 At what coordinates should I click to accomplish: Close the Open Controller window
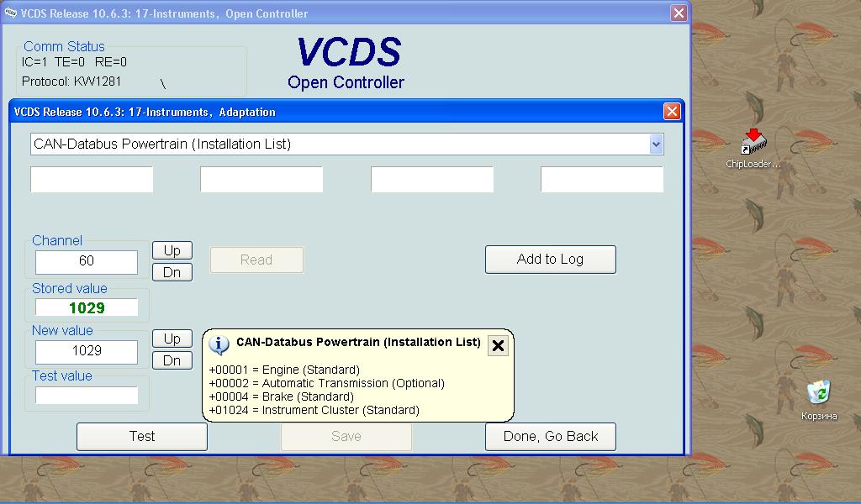[x=679, y=13]
